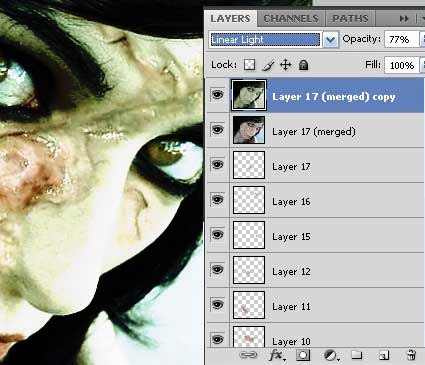Click the Layer 12 name text
Screen dimensions: 425x365
click(x=291, y=272)
